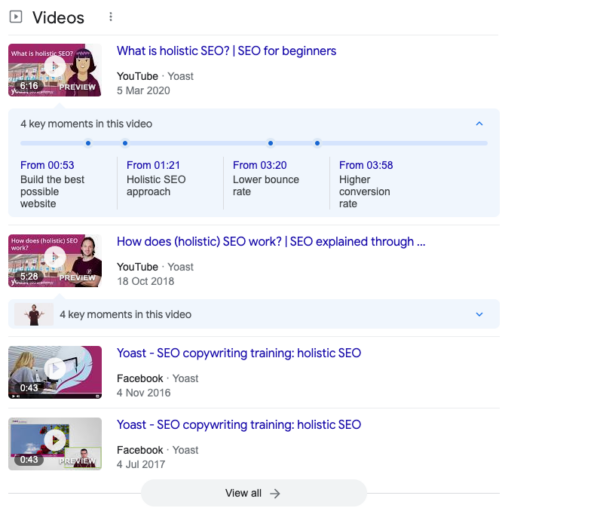Open the 2016 'Yoast - SEO copywriting training' link
600x511 pixels.
point(238,353)
